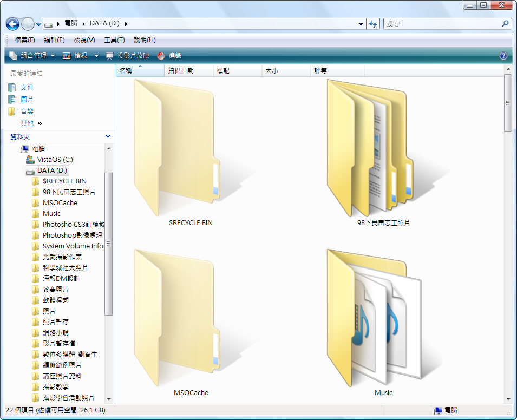Sort by the Name (名稱) column header
Image resolution: width=517 pixels, height=420 pixels.
[126, 71]
